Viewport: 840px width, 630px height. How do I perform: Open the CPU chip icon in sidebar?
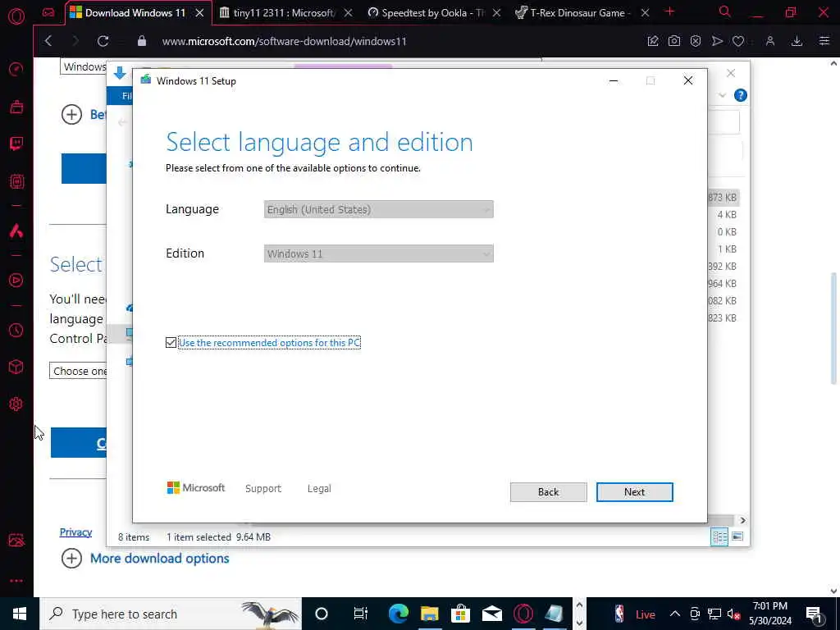click(16, 181)
